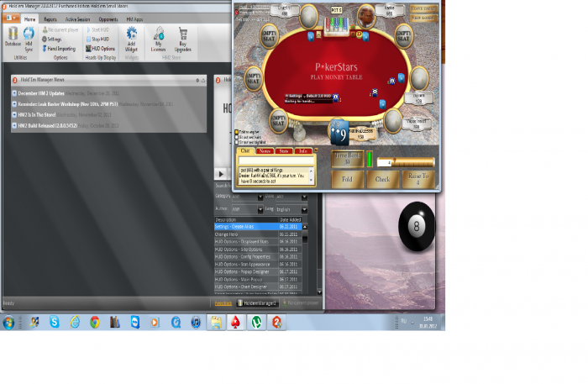588x384 pixels.
Task: Open Settings in the Options group
Action: (52, 39)
